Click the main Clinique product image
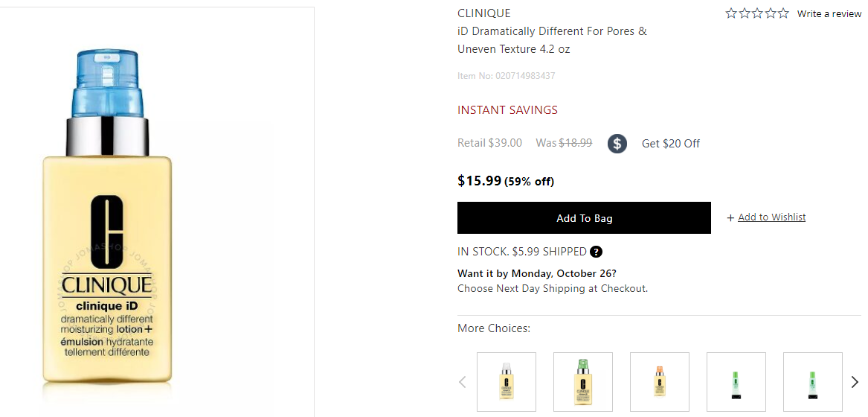 pos(107,223)
